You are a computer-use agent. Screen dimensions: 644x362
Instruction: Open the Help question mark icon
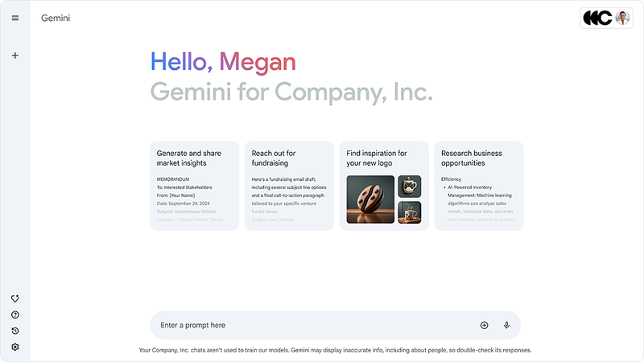pos(15,315)
